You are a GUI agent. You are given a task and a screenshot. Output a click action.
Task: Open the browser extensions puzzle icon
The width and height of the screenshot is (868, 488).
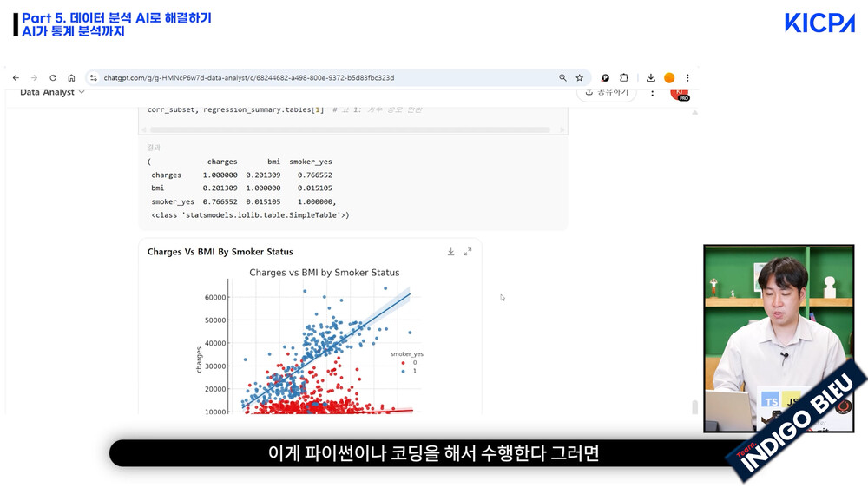coord(623,77)
